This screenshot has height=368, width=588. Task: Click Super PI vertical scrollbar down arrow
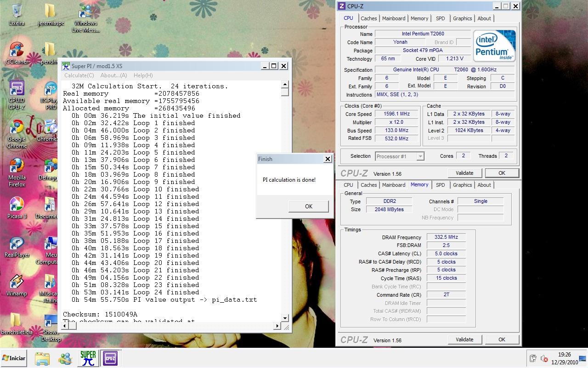click(285, 318)
